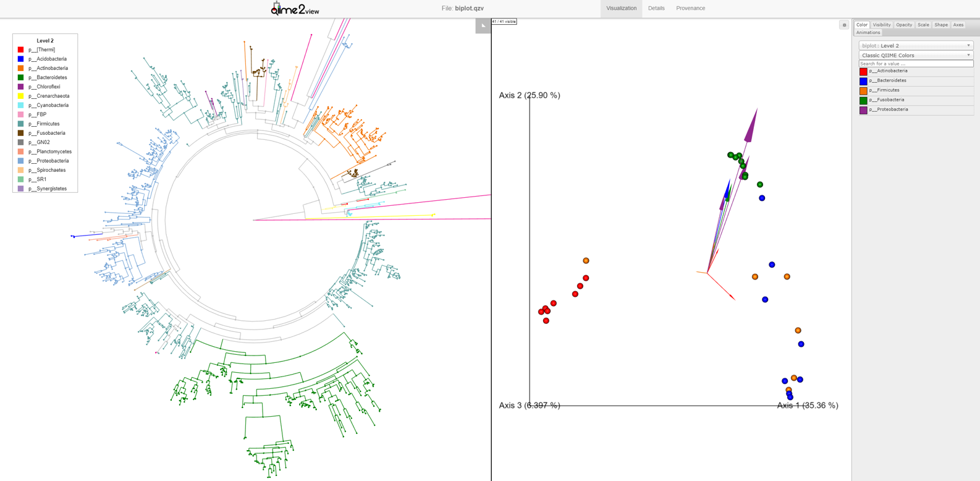Screen dimensions: 980x481
Task: Click the tree panel collapse arrow button
Action: tap(483, 25)
